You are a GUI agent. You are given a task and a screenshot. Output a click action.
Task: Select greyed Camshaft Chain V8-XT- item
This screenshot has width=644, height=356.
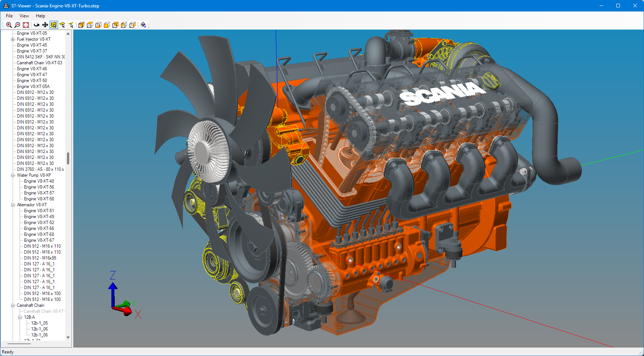point(44,311)
